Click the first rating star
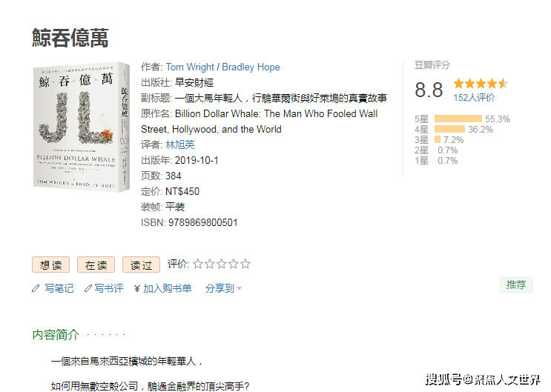 (198, 264)
